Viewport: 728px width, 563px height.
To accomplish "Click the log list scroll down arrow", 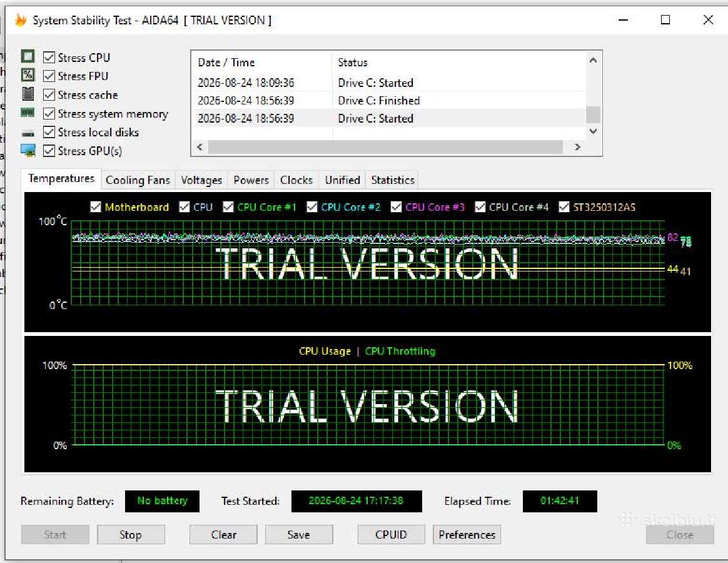I will 593,131.
